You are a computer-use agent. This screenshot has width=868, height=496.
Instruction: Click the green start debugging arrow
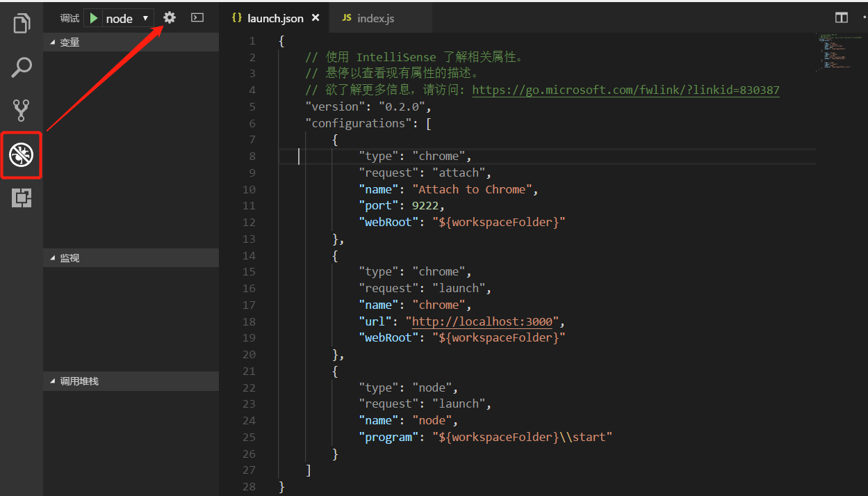click(94, 18)
